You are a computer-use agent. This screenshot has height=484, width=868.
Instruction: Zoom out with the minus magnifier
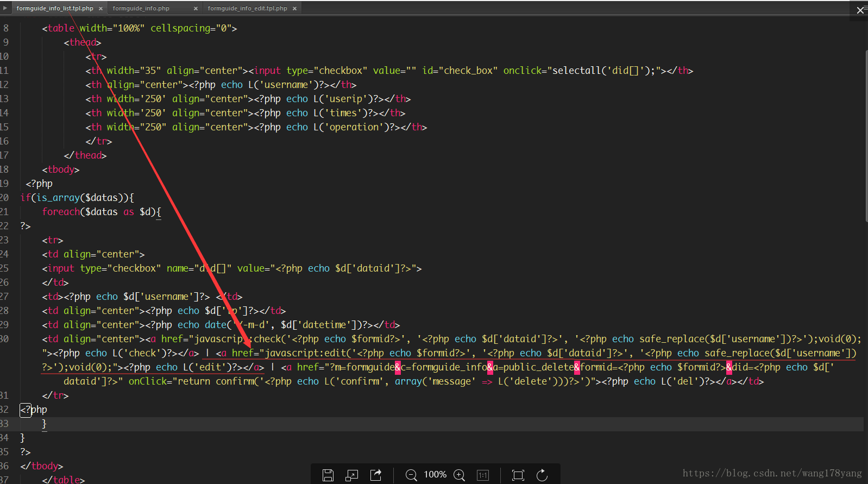pos(411,475)
